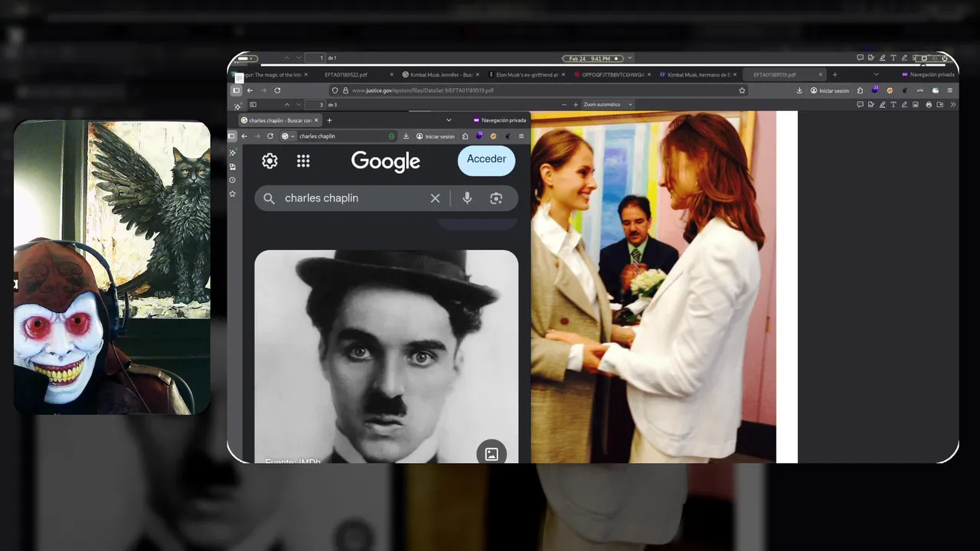This screenshot has height=551, width=980.
Task: Open the Google apps grid
Action: coord(303,161)
